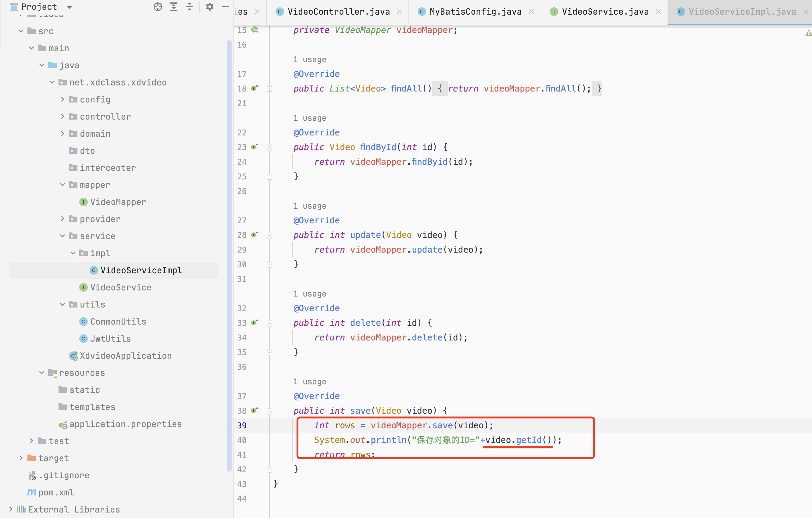
Task: Click the Expand All icon in Project toolbar
Action: [x=174, y=7]
